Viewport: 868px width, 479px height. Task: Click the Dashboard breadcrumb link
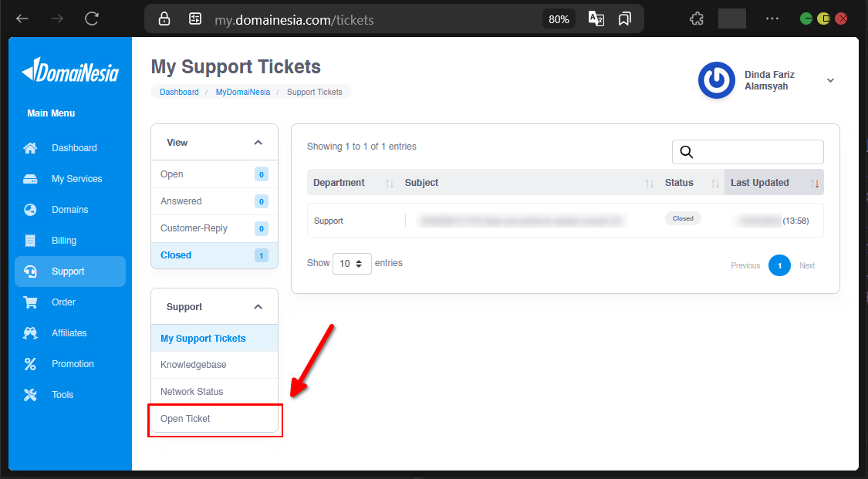tap(179, 92)
